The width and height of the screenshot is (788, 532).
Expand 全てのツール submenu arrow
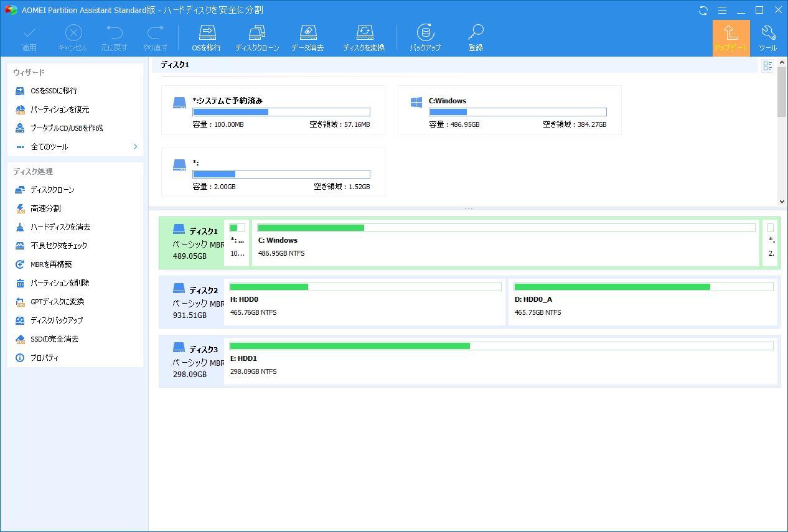click(136, 147)
